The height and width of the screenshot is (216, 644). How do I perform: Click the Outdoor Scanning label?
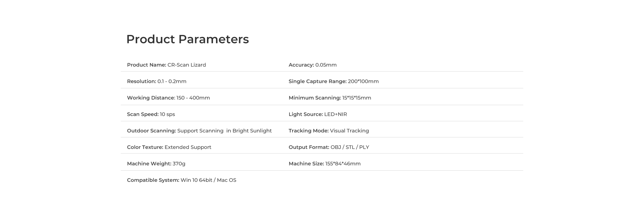(x=151, y=131)
